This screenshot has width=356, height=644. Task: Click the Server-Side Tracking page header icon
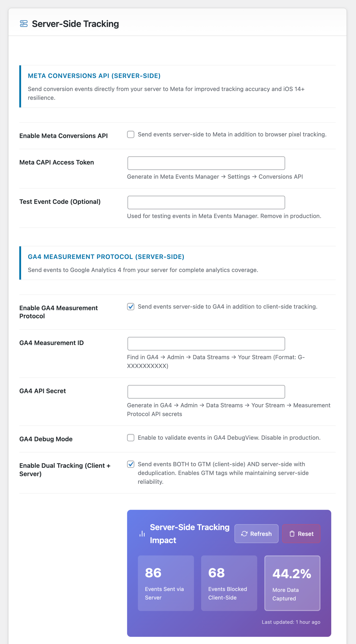click(x=24, y=24)
